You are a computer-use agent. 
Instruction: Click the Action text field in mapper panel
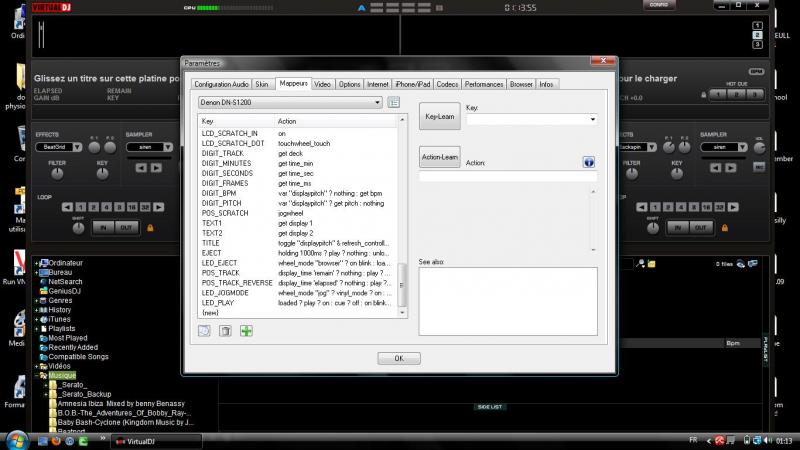tap(508, 176)
